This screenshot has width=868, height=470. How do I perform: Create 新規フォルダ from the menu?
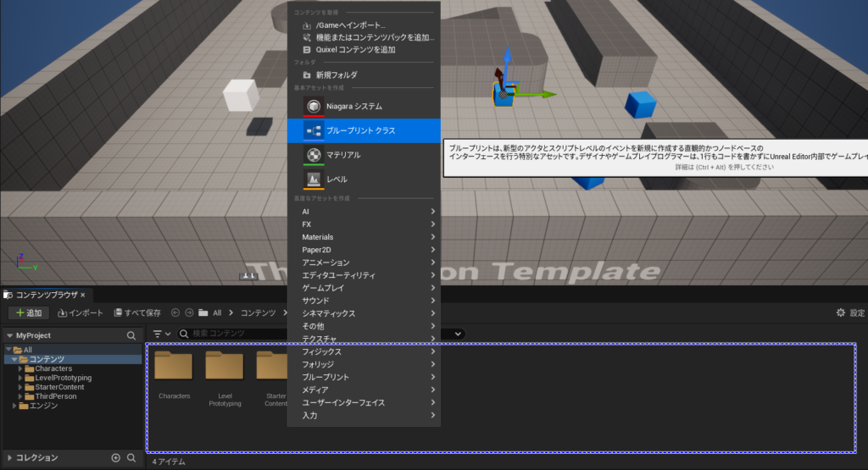pyautogui.click(x=364, y=75)
